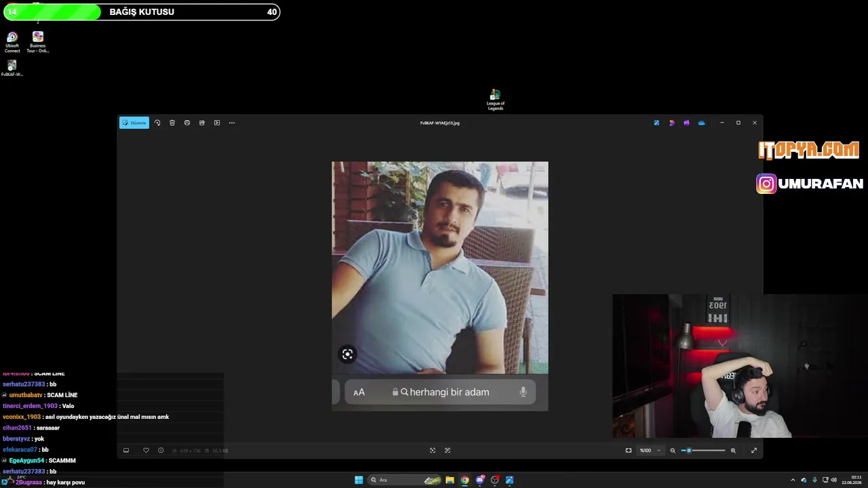Open the red-badged round taskbar app

495,480
